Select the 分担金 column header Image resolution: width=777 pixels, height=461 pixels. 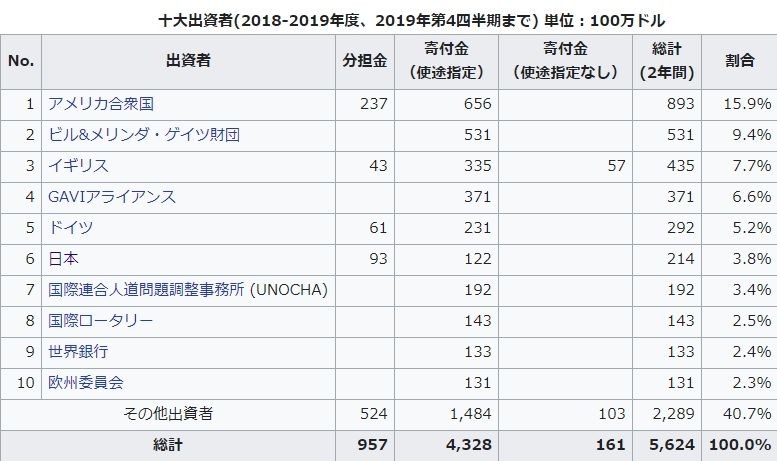365,61
